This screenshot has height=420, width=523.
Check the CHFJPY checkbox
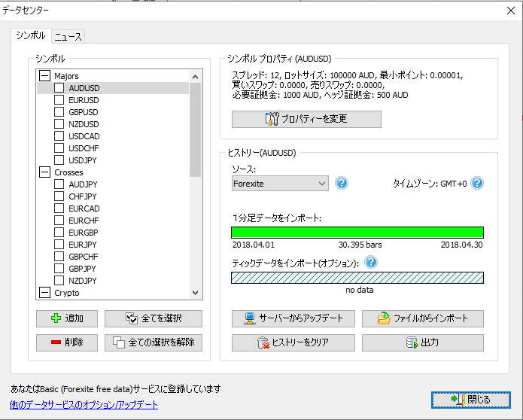point(59,196)
